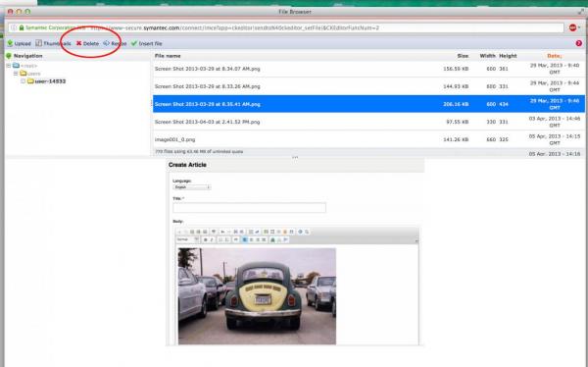Screen dimensions: 588x367
Task: Open the red help icon in the file browser toolbar
Action: coord(579,43)
